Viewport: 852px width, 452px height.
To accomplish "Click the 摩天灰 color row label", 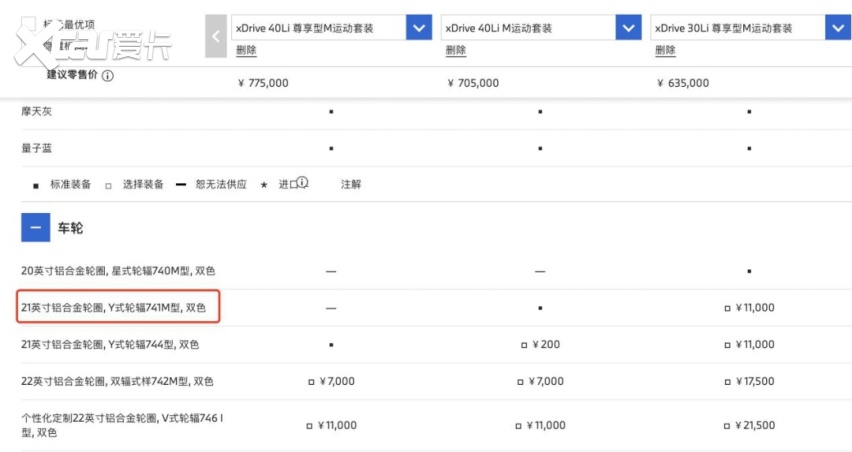I will pyautogui.click(x=36, y=111).
